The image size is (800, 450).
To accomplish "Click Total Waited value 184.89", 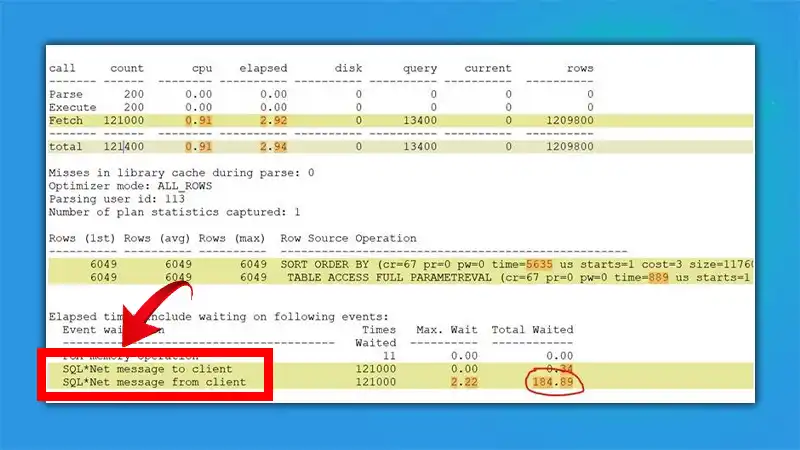I will pyautogui.click(x=553, y=383).
